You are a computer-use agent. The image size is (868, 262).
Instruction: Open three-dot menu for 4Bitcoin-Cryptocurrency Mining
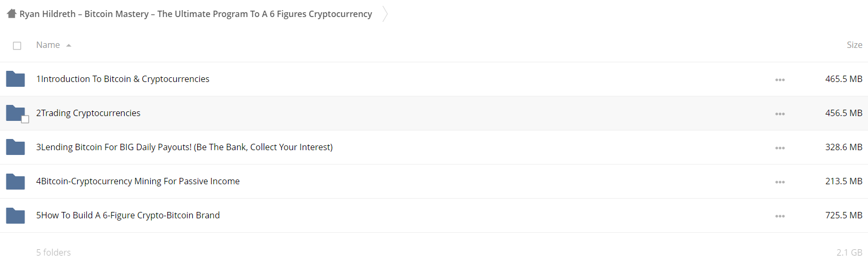780,182
